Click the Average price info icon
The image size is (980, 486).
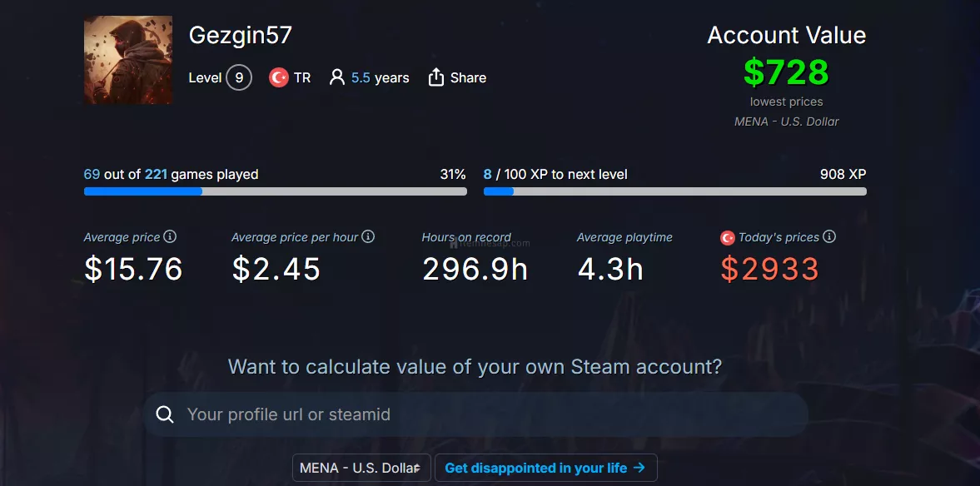pos(170,236)
